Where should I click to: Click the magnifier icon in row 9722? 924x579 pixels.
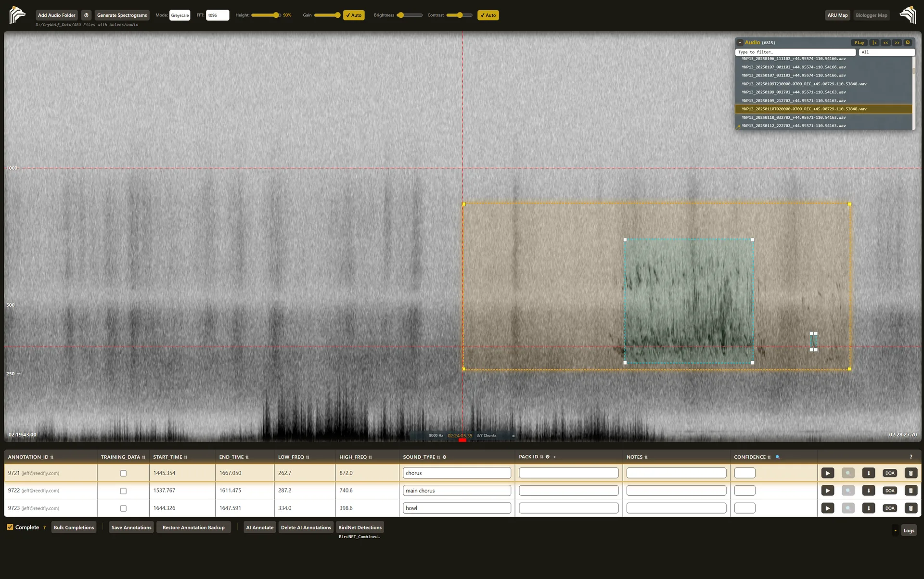click(x=848, y=491)
